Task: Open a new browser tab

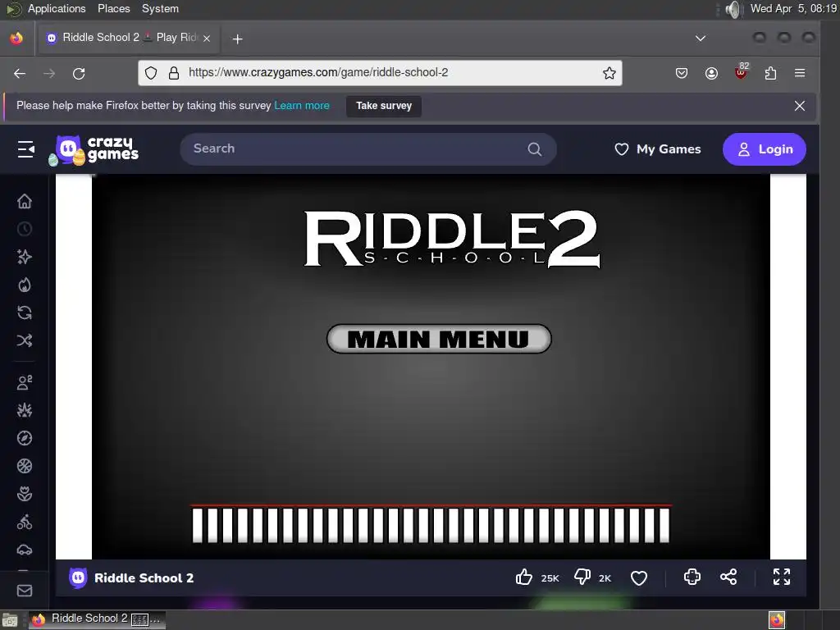Action: (237, 39)
